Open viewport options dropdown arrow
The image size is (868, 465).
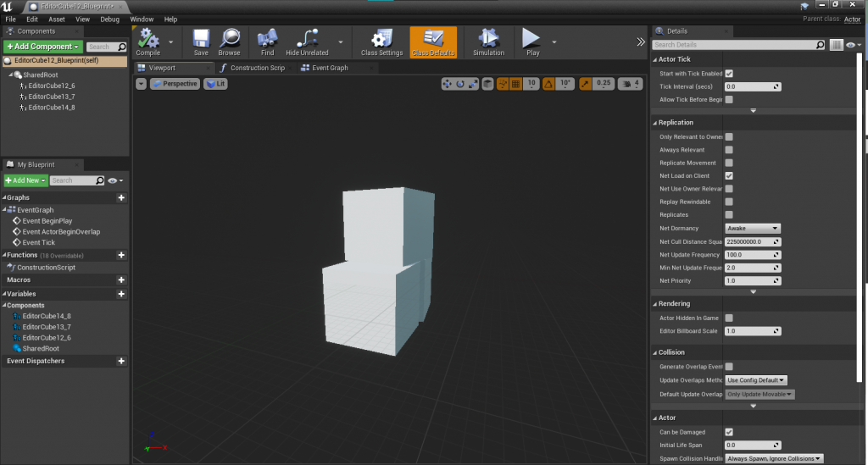coord(142,84)
